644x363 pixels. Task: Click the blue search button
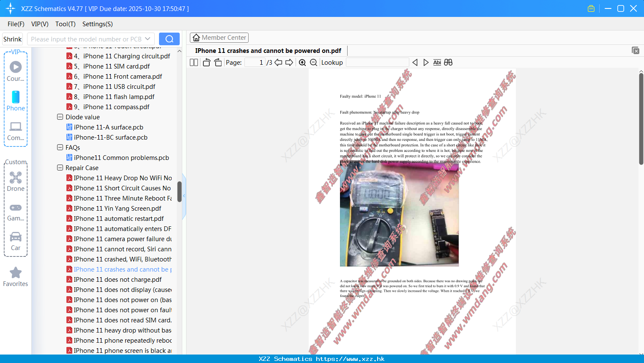[x=169, y=39]
